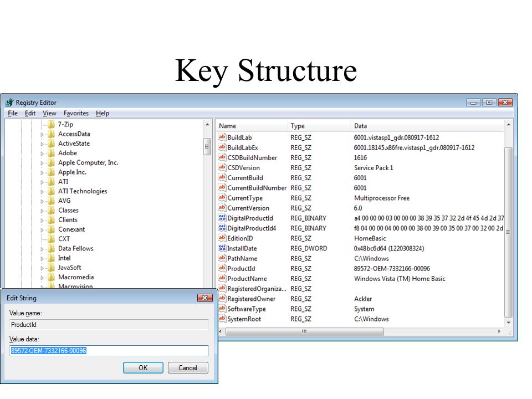532x399 pixels.
Task: Expand the Macromedia key
Action: (x=42, y=278)
